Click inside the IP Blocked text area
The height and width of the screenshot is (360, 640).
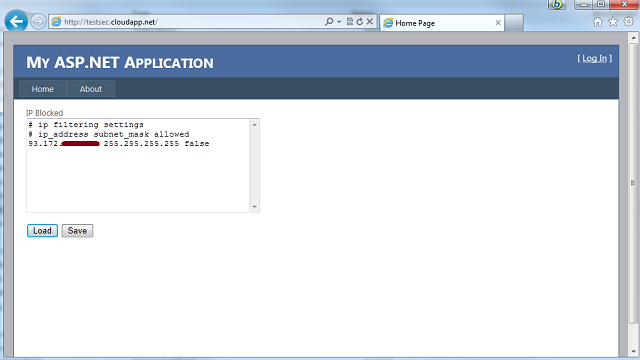click(138, 165)
